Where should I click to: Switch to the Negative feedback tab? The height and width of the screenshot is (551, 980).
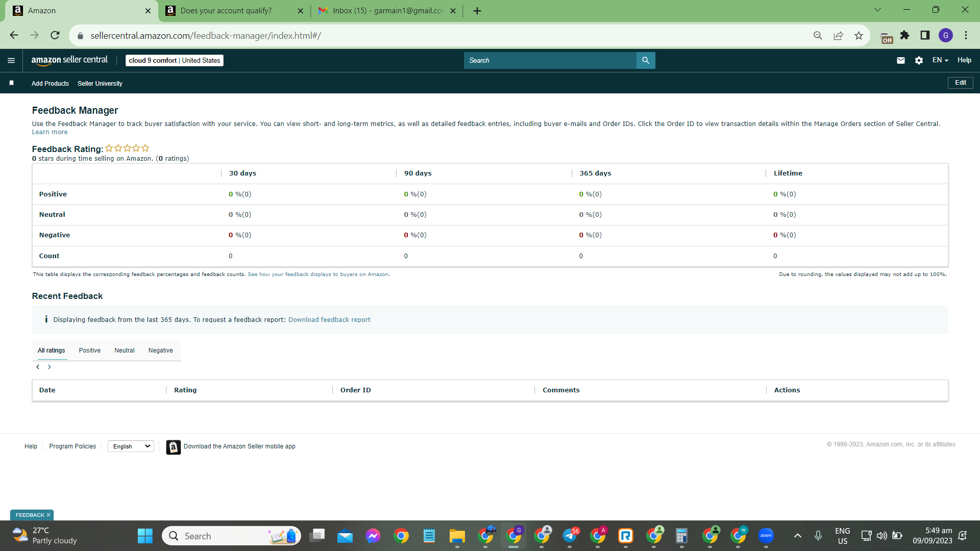coord(161,350)
